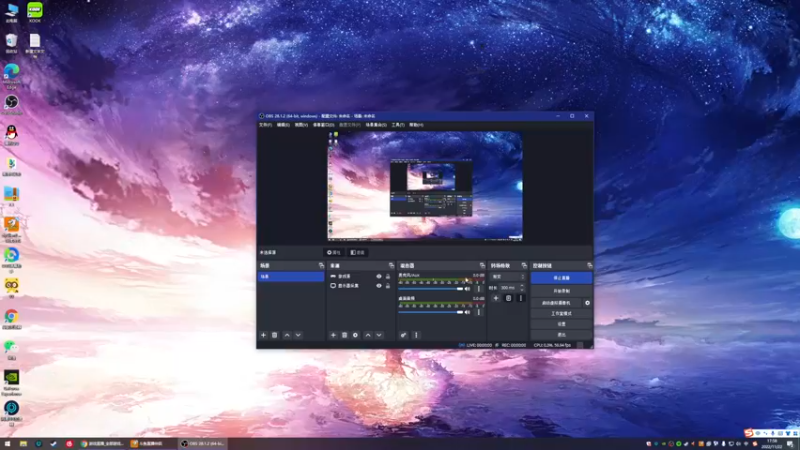Screen dimensions: 800x450
Task: Open QQ penguin desktop icon
Action: (x=11, y=135)
